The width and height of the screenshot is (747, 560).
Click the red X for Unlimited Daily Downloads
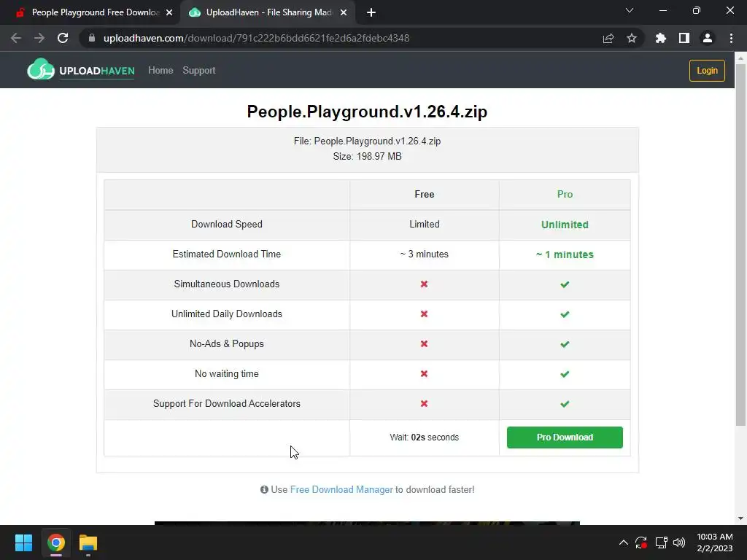click(x=424, y=314)
